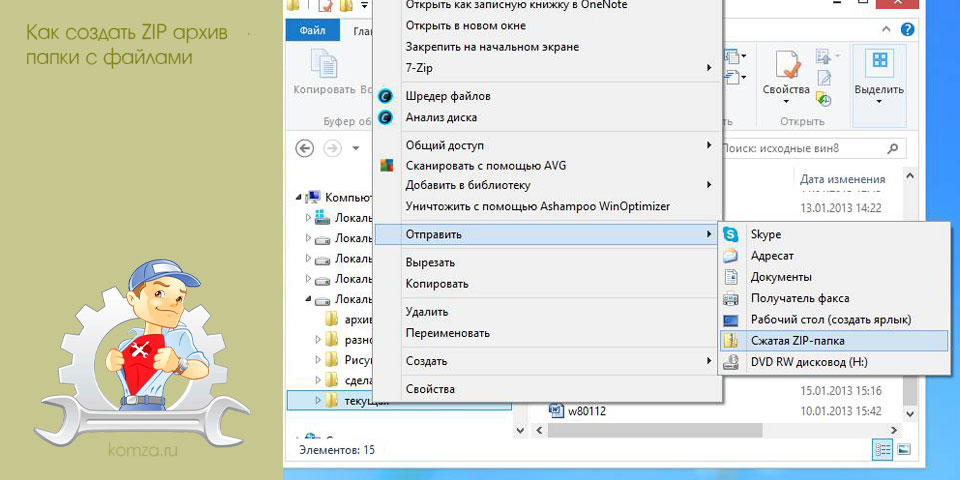The width and height of the screenshot is (960, 480).
Task: Click the horizontal scrollbar left arrow
Action: click(x=538, y=430)
